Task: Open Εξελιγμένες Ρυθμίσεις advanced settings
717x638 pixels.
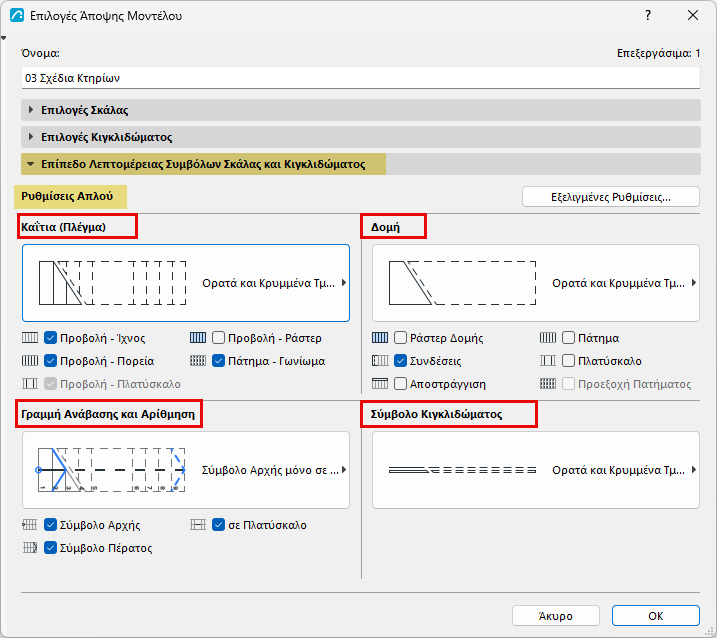Action: (611, 197)
